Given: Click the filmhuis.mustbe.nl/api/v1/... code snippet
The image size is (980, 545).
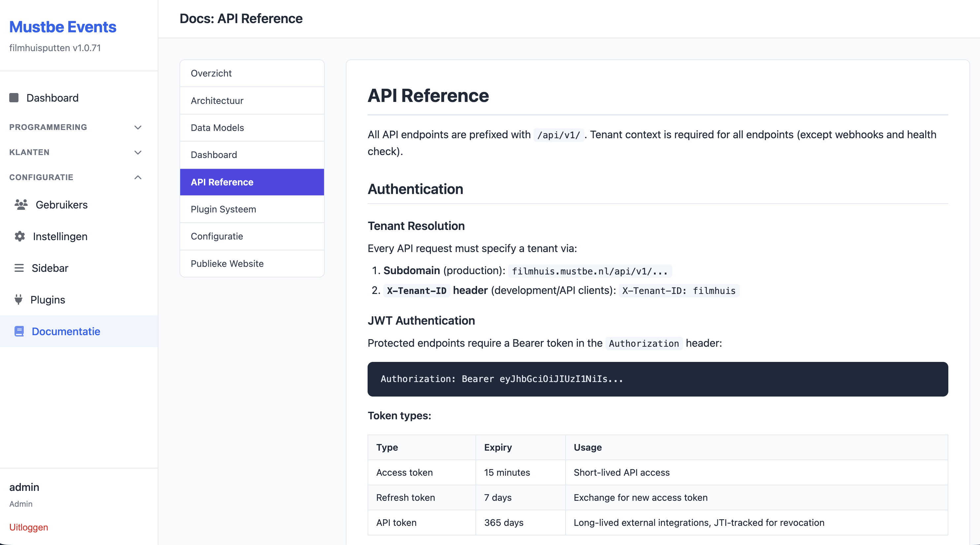Looking at the screenshot, I should pyautogui.click(x=590, y=271).
